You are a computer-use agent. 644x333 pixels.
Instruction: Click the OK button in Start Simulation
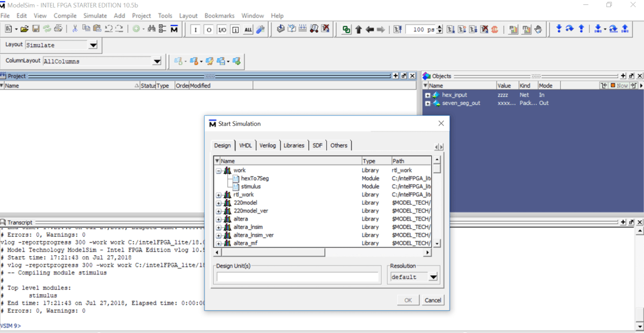pos(408,300)
